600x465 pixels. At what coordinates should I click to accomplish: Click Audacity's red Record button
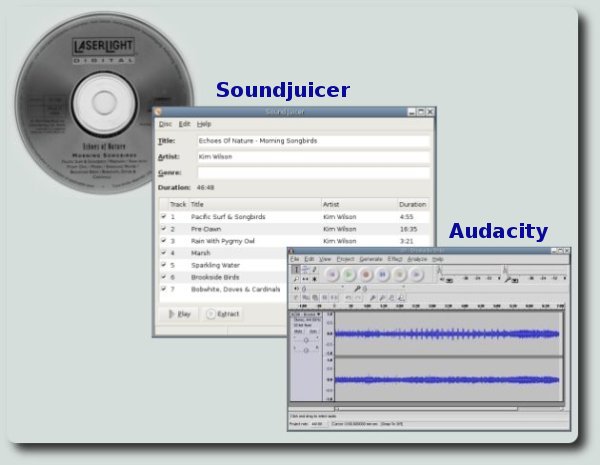[x=365, y=274]
